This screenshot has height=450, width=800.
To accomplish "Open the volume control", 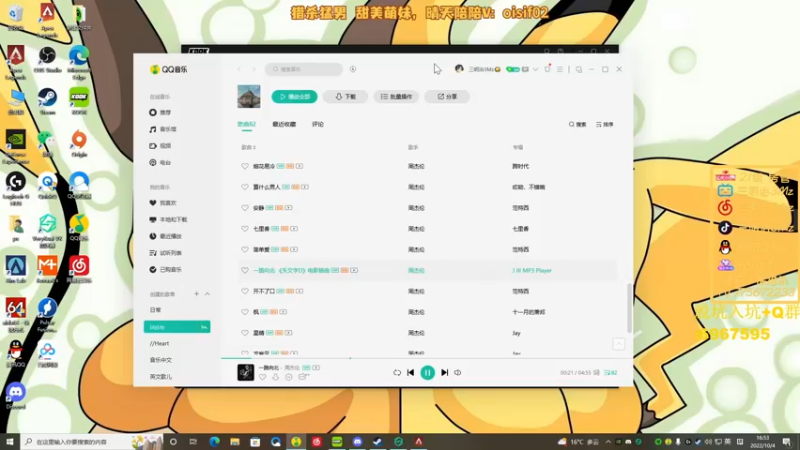I will 458,373.
